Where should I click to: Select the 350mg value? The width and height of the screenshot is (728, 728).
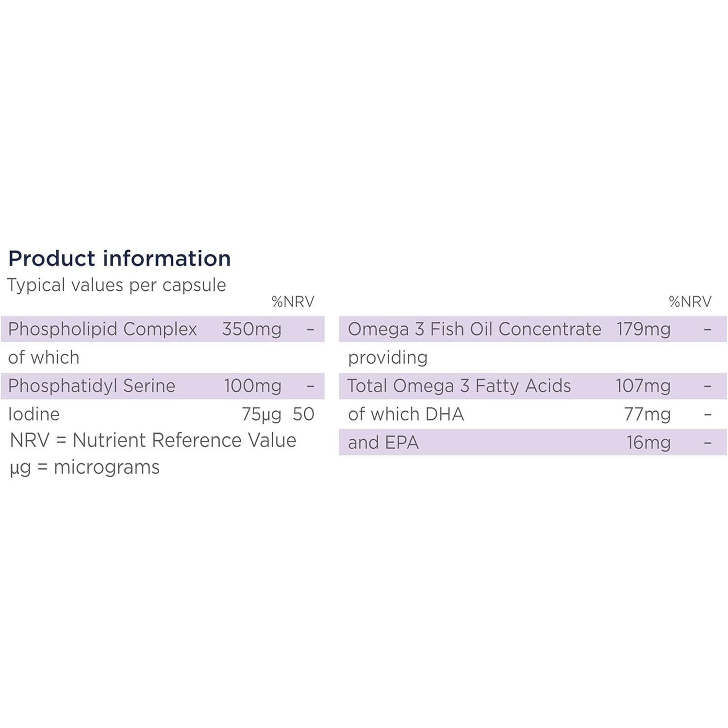pos(251,329)
